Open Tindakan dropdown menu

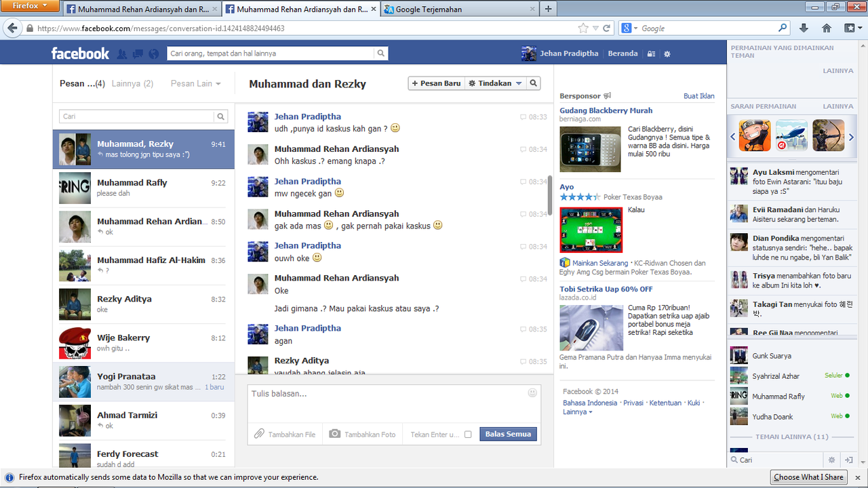click(496, 83)
